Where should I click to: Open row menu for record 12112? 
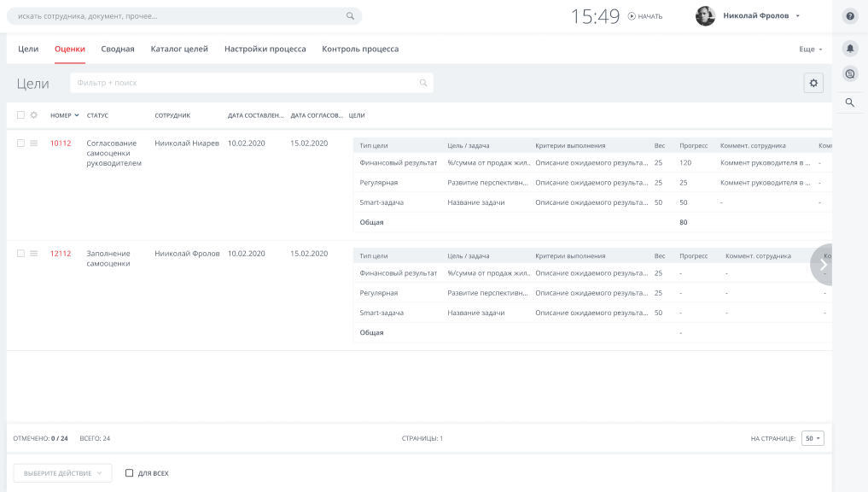(x=34, y=254)
